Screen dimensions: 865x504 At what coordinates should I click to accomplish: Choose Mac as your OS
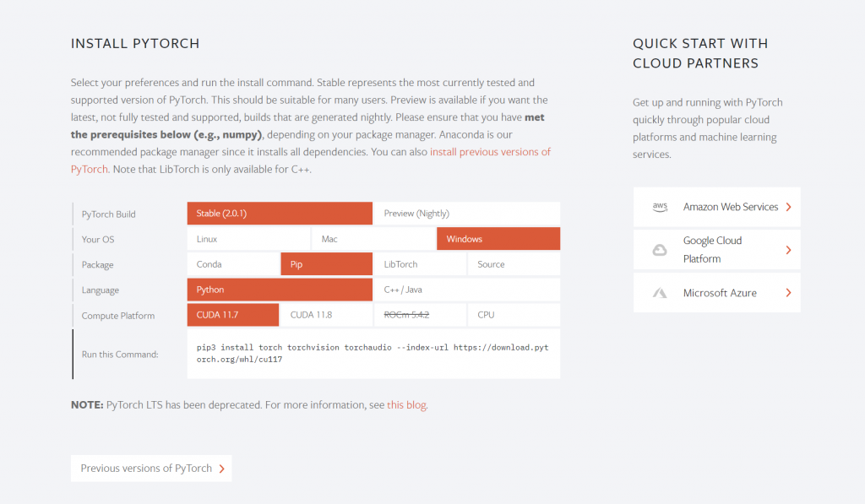pos(373,239)
